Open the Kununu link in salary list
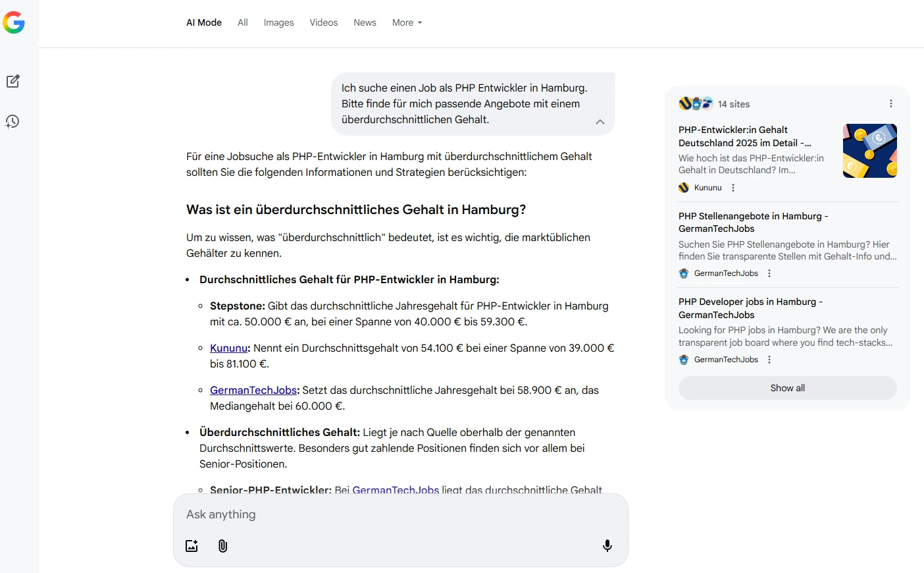924x573 pixels. (228, 348)
